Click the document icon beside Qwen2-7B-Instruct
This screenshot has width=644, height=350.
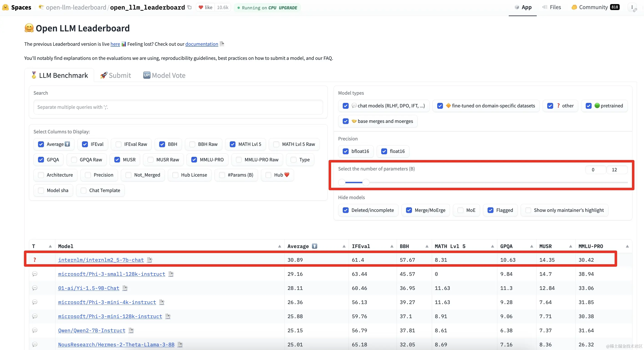tap(131, 330)
